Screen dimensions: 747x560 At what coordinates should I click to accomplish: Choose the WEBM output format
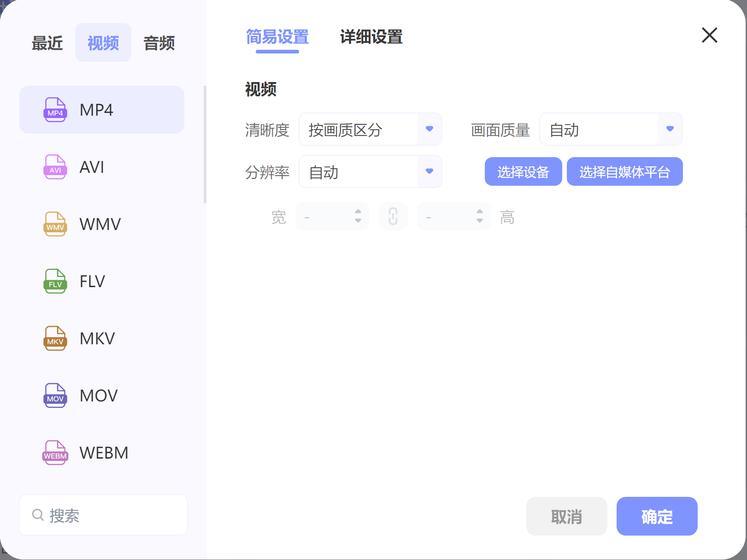(55, 453)
